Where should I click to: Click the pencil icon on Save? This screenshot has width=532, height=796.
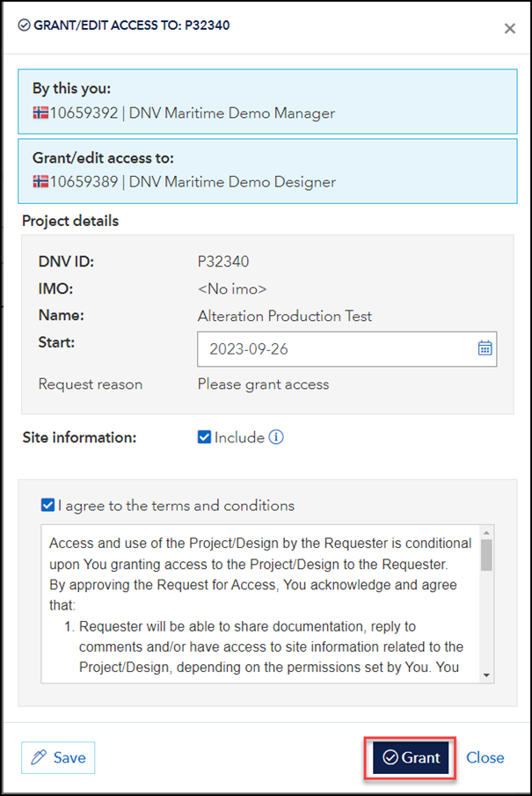click(x=38, y=757)
